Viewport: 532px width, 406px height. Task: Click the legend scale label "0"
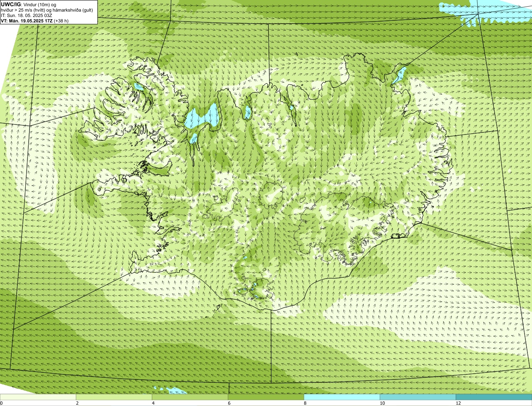(x=1, y=403)
